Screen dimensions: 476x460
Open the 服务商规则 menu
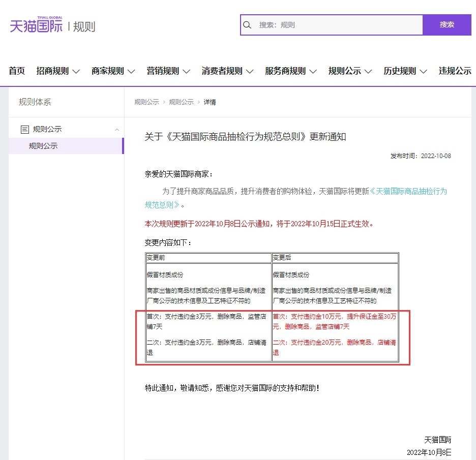[x=285, y=71]
